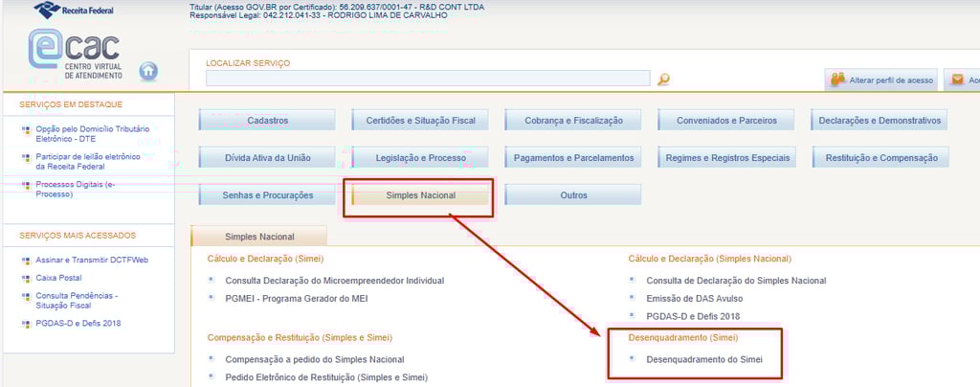The image size is (980, 387).
Task: Open sidebar PGDAS-D e Defis 2018 link
Action: click(x=78, y=323)
